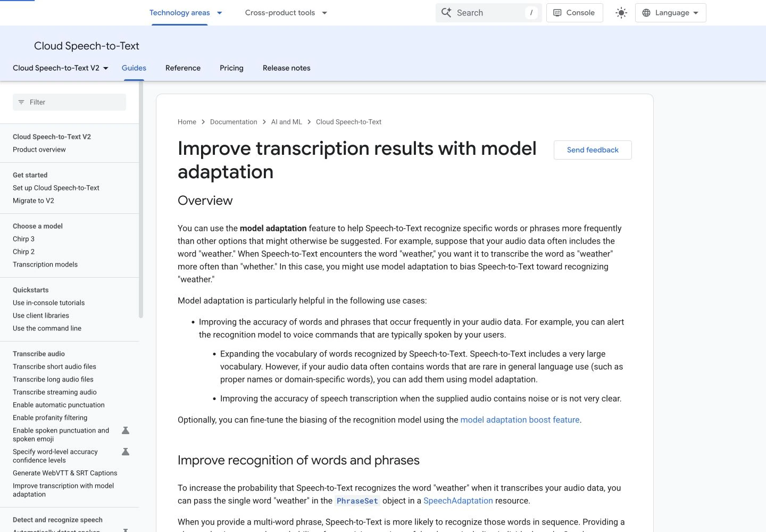Click the preview flask icon beside word-level accuracy

click(x=126, y=452)
